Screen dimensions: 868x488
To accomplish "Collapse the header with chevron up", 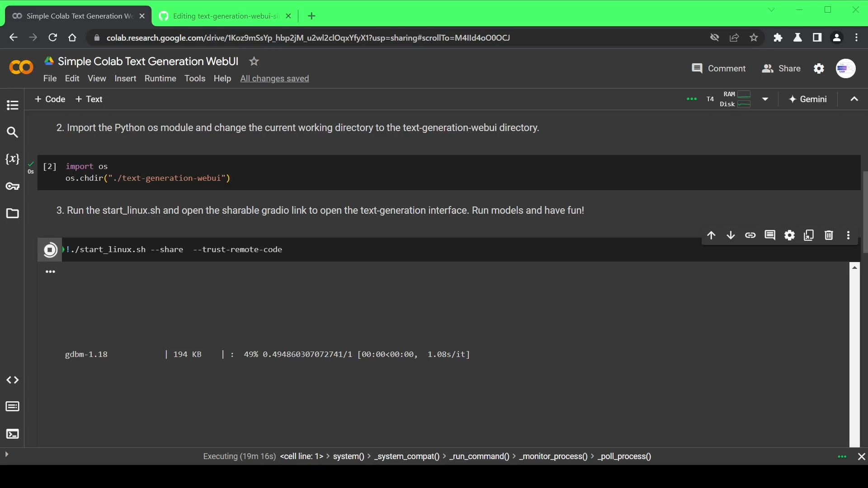I will [854, 99].
